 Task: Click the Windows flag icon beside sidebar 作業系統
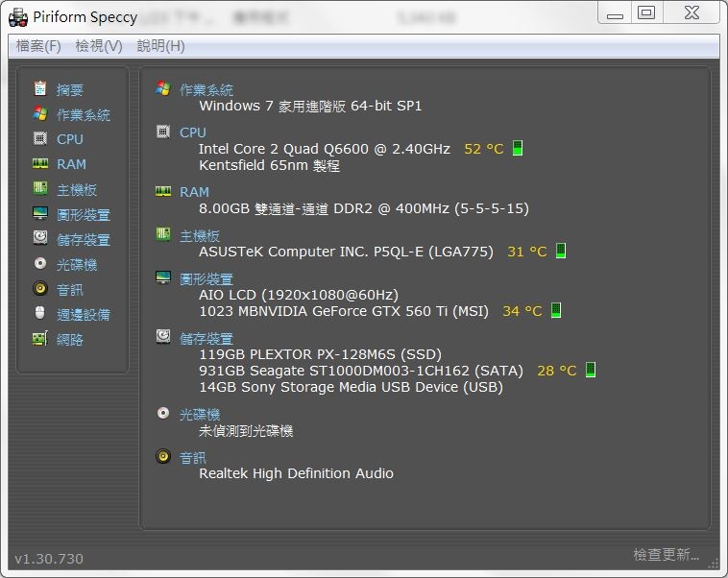coord(40,113)
